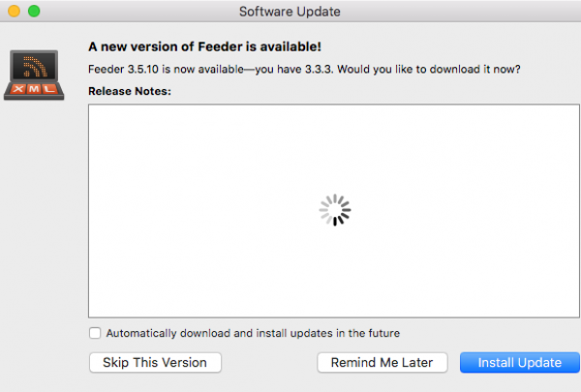The width and height of the screenshot is (581, 392).
Task: Click the Feeder laptop app icon
Action: [34, 75]
